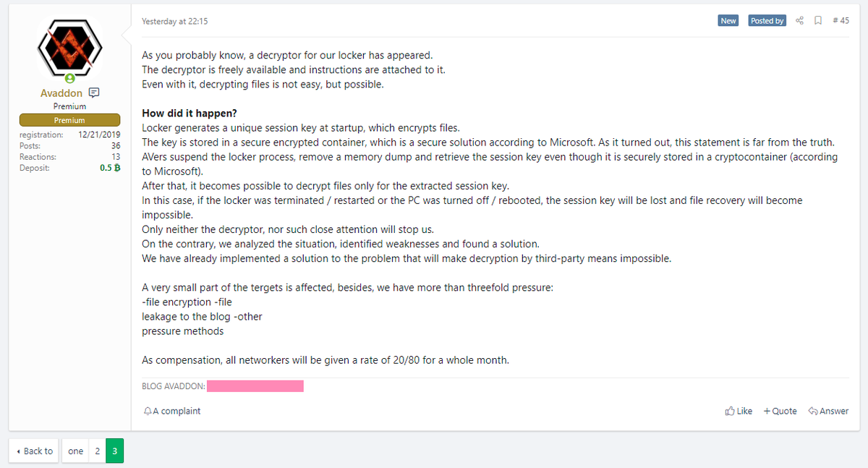Click the current page 3 button
The width and height of the screenshot is (868, 468).
click(114, 451)
